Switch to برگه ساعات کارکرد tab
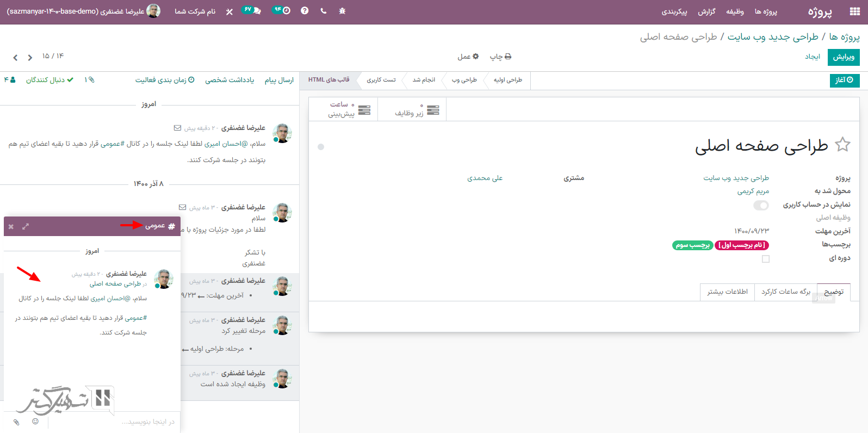The width and height of the screenshot is (868, 433). pos(786,292)
